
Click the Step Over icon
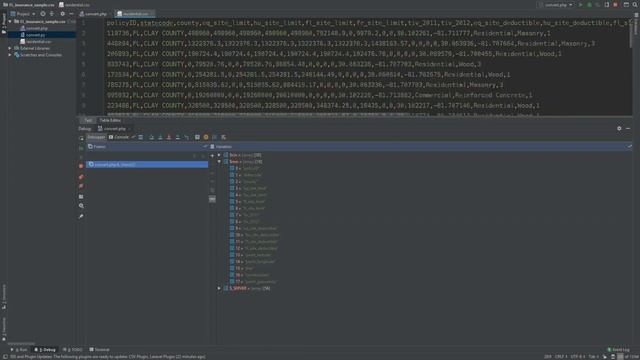[x=151, y=137]
